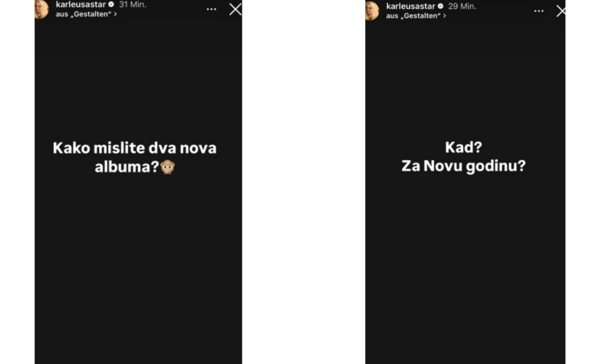The width and height of the screenshot is (607, 364).
Task: Close the story posted 29 Min. ago
Action: tap(561, 11)
